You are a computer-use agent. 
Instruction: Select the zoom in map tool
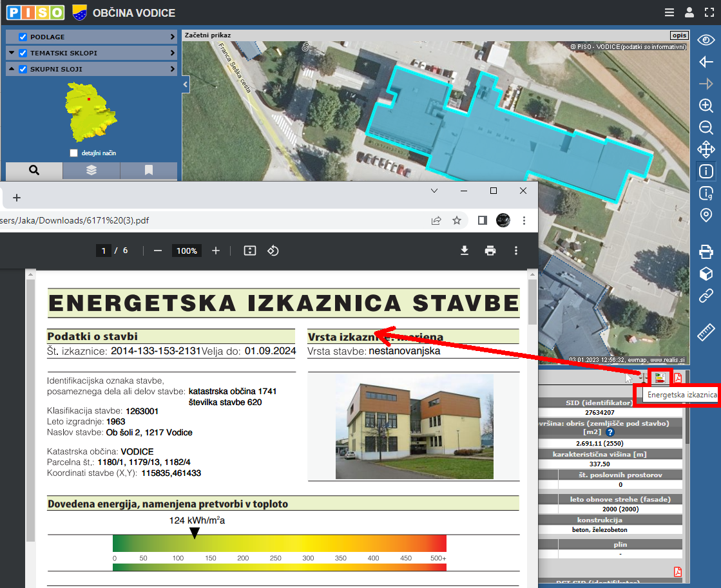click(706, 106)
